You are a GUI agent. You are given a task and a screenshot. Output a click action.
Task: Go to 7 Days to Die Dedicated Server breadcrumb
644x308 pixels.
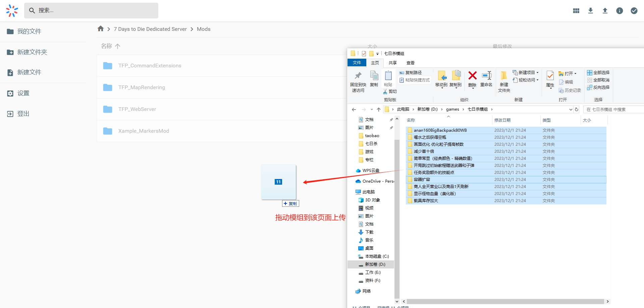pyautogui.click(x=150, y=29)
